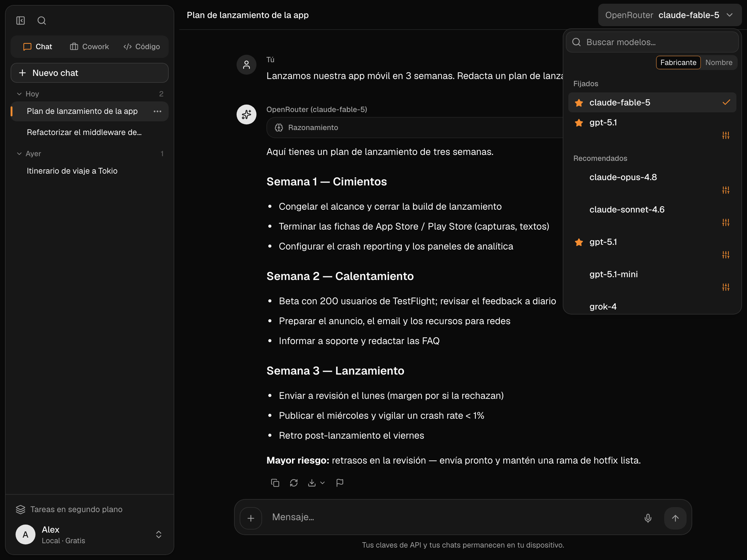Collapse the sidebar panel icon
The image size is (747, 560).
point(21,21)
